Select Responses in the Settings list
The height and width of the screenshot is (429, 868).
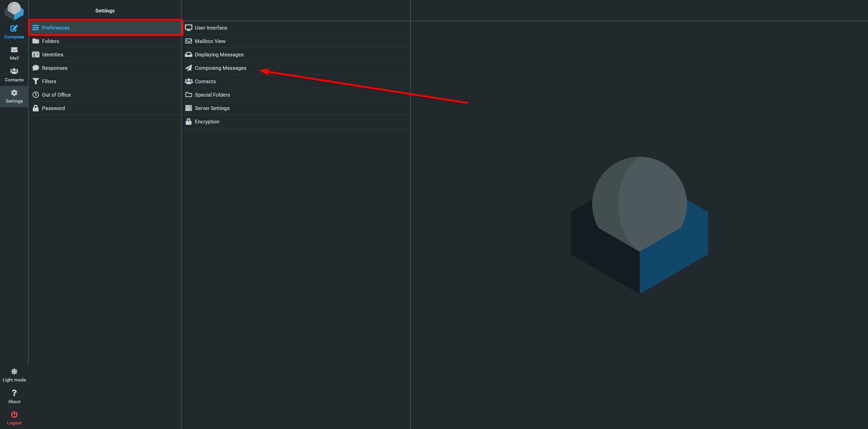tap(55, 68)
